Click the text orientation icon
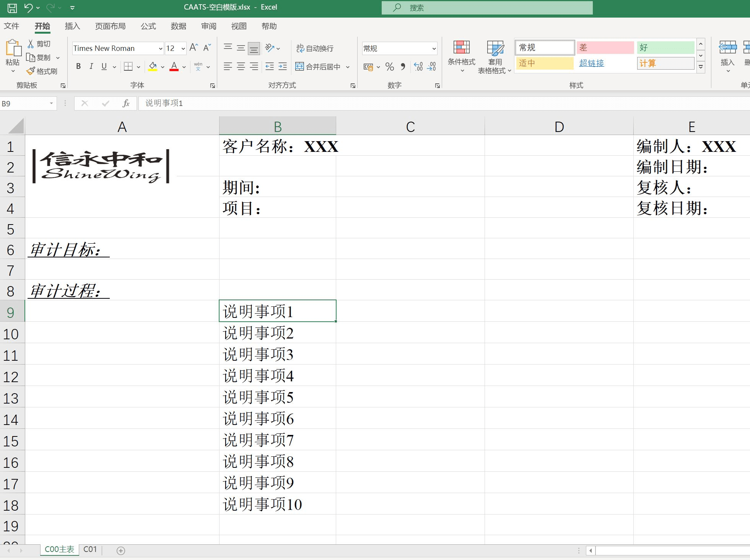Viewport: 750px width, 560px height. (x=270, y=48)
